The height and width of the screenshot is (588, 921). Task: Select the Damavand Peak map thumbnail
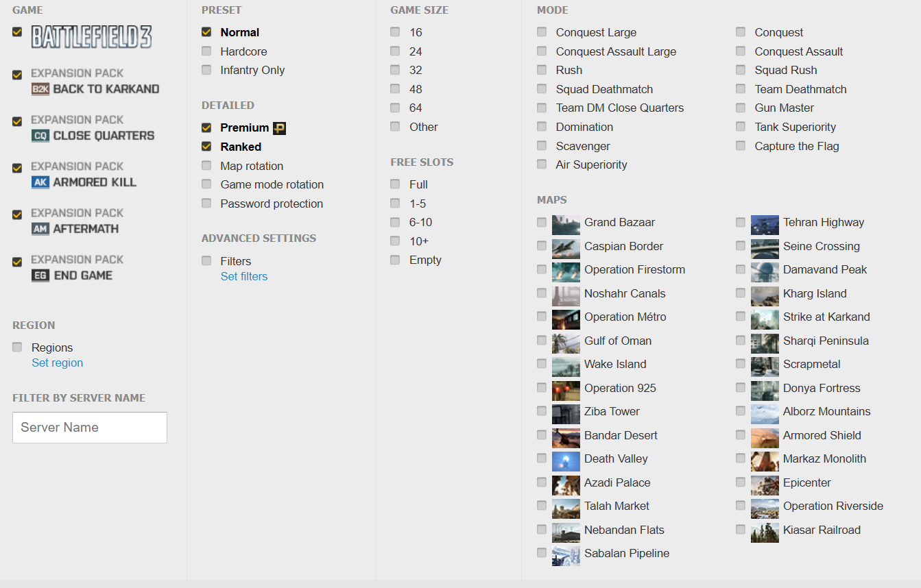tap(765, 273)
